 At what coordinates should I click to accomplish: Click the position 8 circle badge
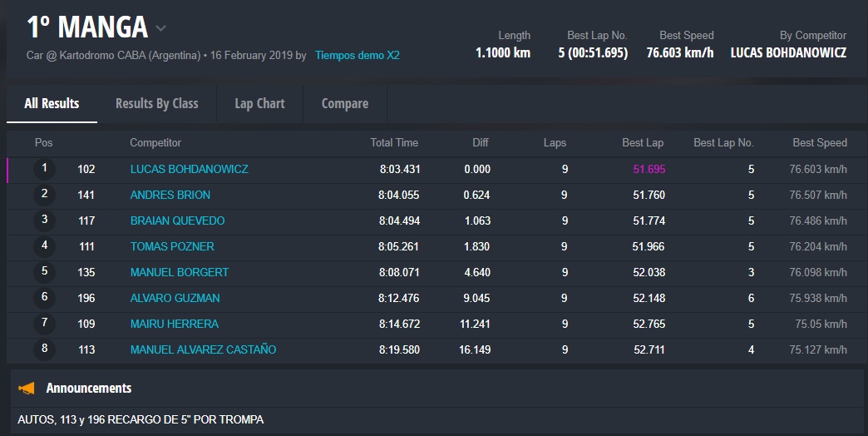point(44,349)
